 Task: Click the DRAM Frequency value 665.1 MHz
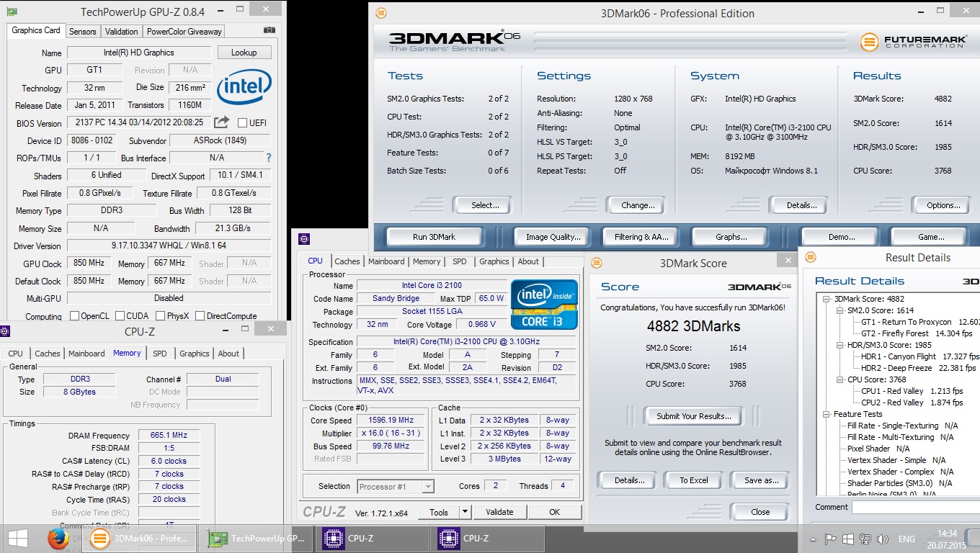click(169, 436)
